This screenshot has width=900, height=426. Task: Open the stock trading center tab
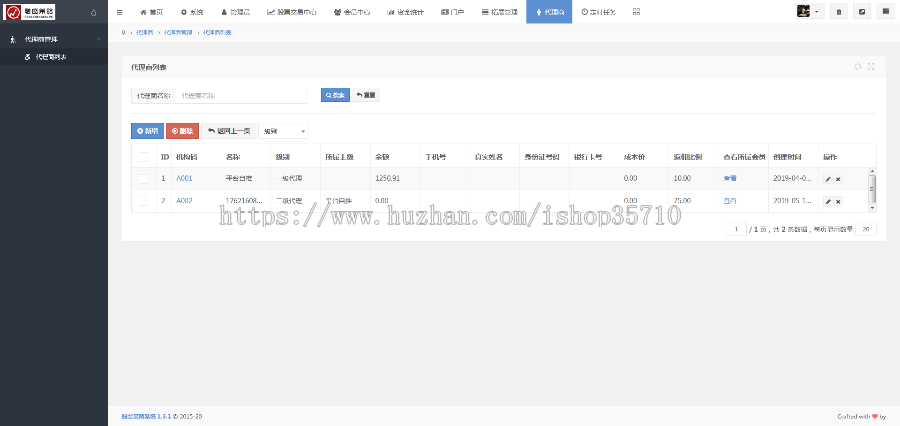[x=292, y=11]
